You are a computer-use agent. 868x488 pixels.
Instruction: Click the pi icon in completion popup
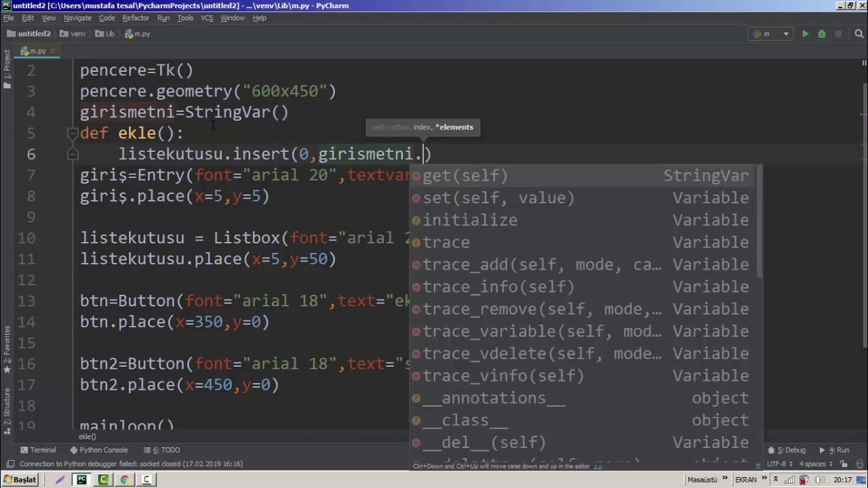757,466
